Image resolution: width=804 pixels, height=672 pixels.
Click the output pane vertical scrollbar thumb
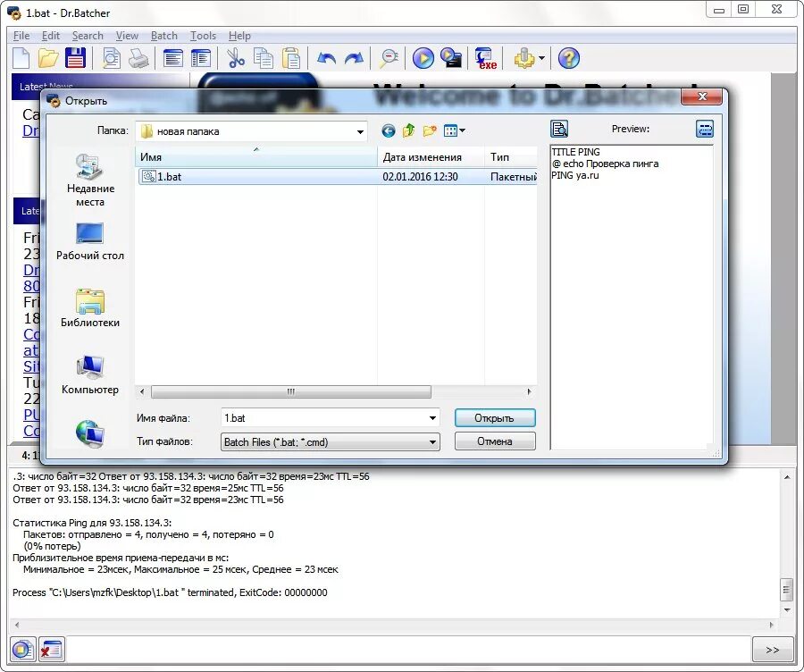tap(786, 590)
